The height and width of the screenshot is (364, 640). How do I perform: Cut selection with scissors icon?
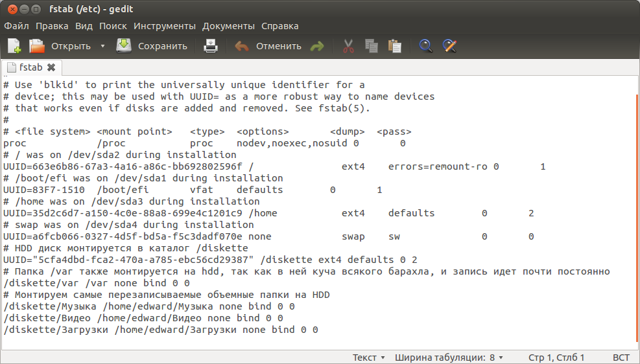348,46
